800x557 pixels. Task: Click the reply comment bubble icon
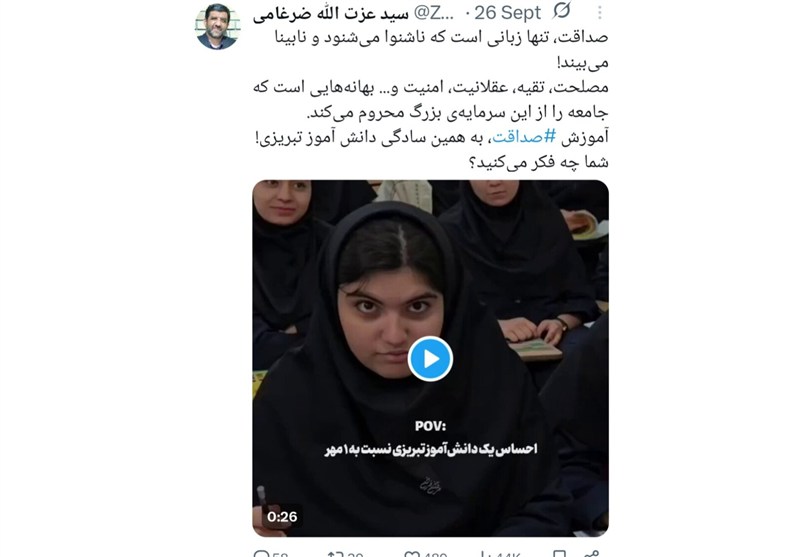click(x=261, y=554)
